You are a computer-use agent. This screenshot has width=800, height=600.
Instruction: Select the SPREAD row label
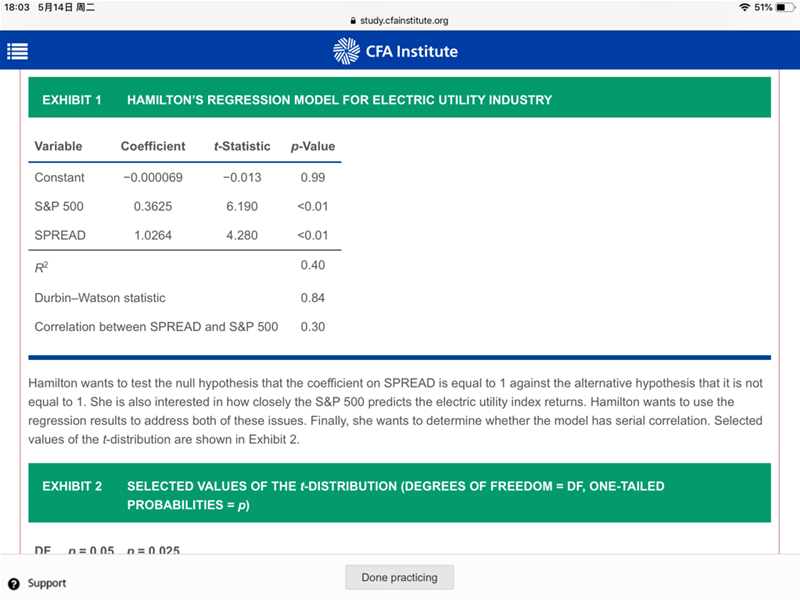coord(60,235)
